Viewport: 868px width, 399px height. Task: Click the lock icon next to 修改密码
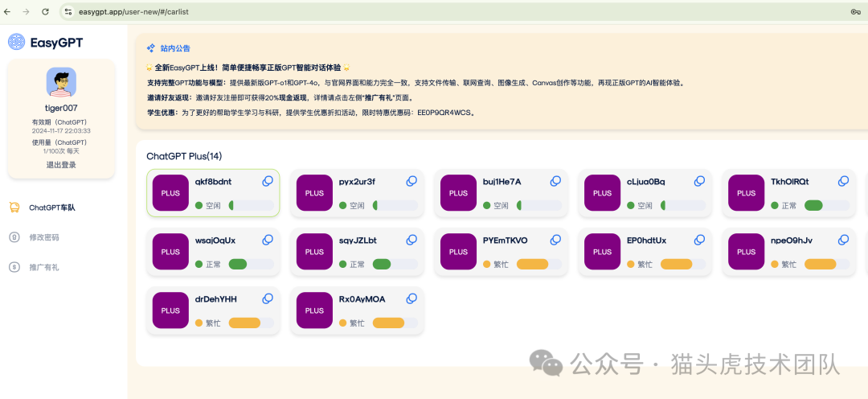(14, 237)
